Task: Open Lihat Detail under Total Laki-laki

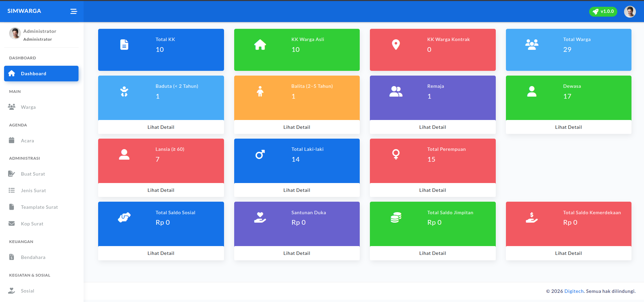Action: tap(297, 190)
